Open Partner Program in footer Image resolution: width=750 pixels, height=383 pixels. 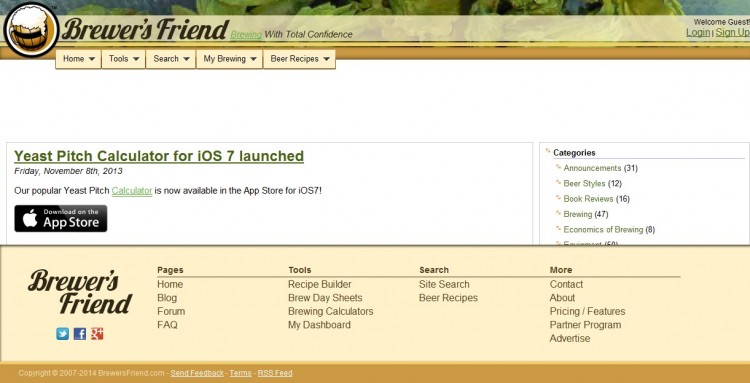click(585, 325)
